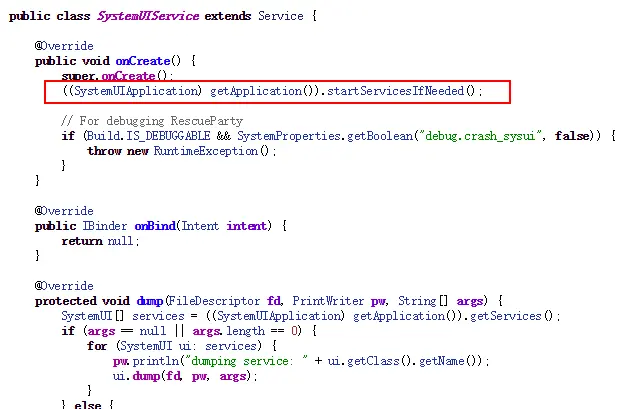Click the else keyword at the bottom
This screenshot has height=409, width=632.
87,405
